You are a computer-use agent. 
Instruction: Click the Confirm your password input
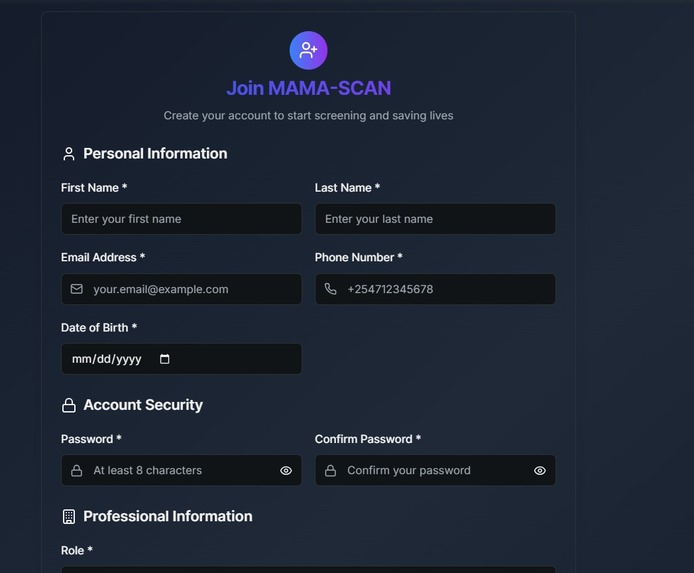(435, 470)
